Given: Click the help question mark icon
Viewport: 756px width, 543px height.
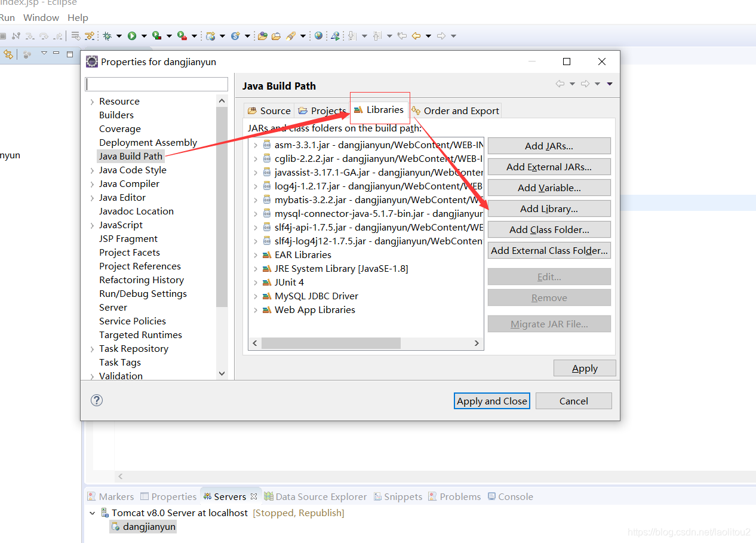Looking at the screenshot, I should (97, 400).
